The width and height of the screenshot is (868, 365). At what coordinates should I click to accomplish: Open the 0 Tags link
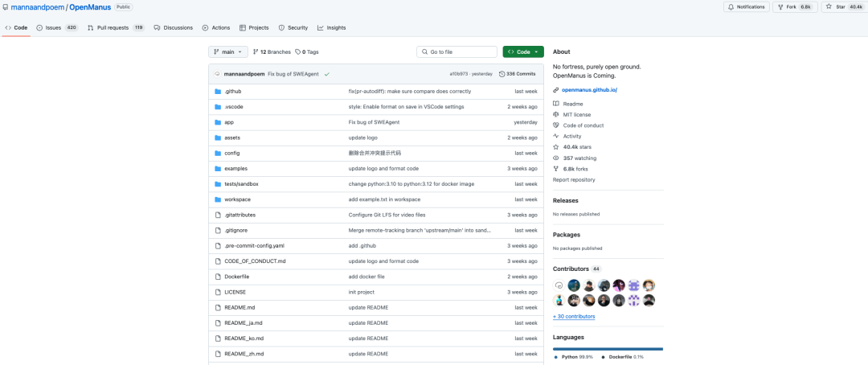tap(307, 52)
